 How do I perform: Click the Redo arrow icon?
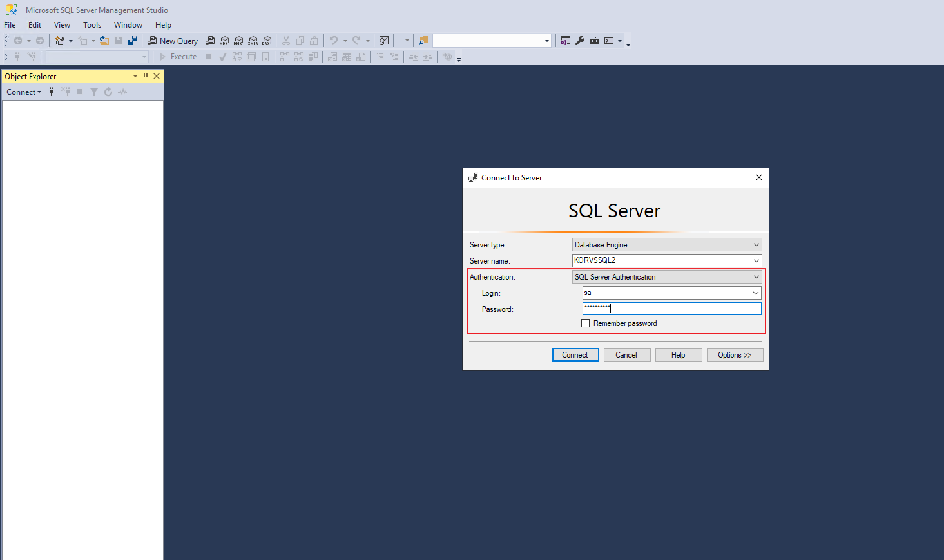[x=356, y=41]
